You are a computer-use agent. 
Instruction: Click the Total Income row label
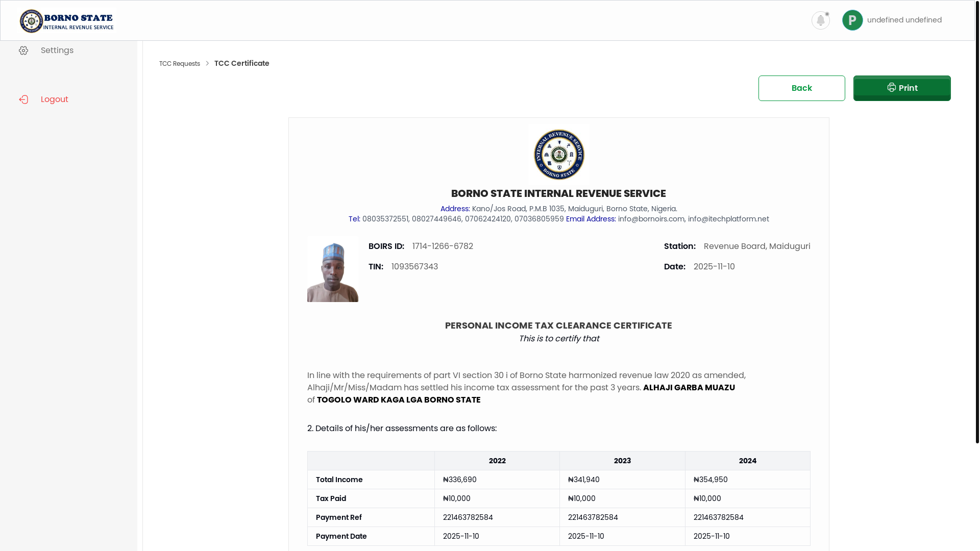pos(339,480)
